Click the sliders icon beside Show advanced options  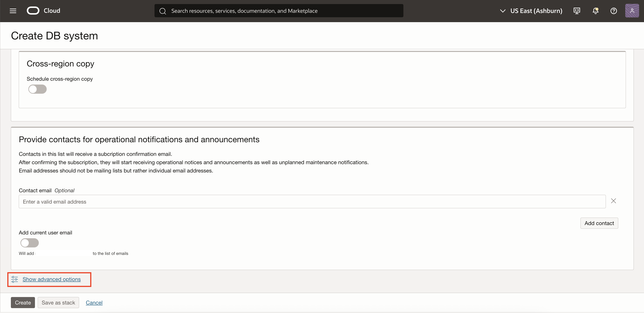pos(14,279)
